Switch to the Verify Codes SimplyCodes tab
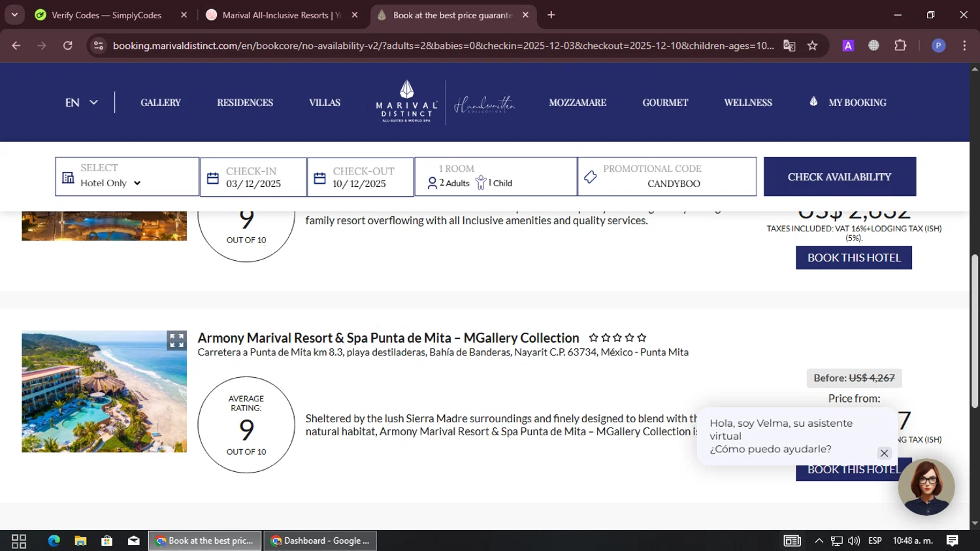The image size is (980, 551). point(106,15)
